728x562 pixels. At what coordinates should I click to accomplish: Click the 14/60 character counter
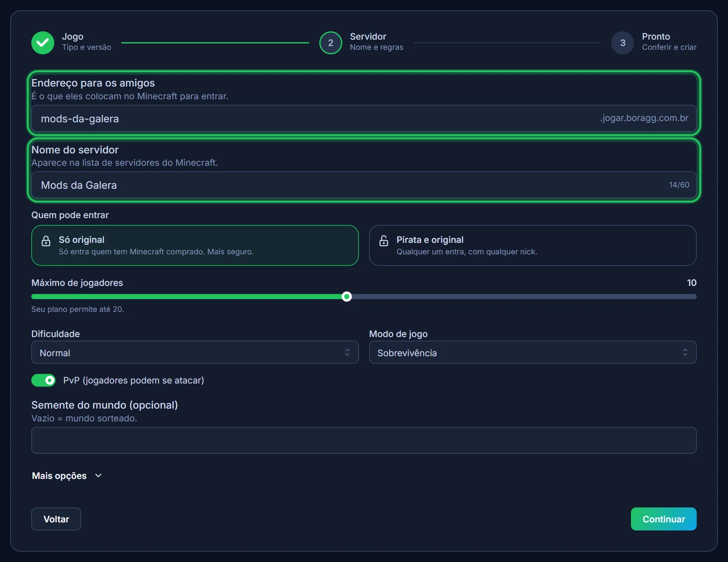679,185
